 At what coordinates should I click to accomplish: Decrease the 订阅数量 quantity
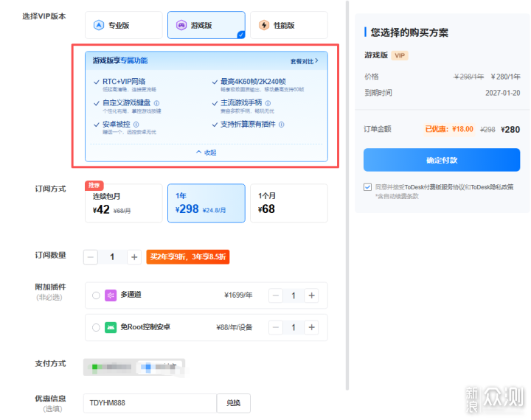91,257
